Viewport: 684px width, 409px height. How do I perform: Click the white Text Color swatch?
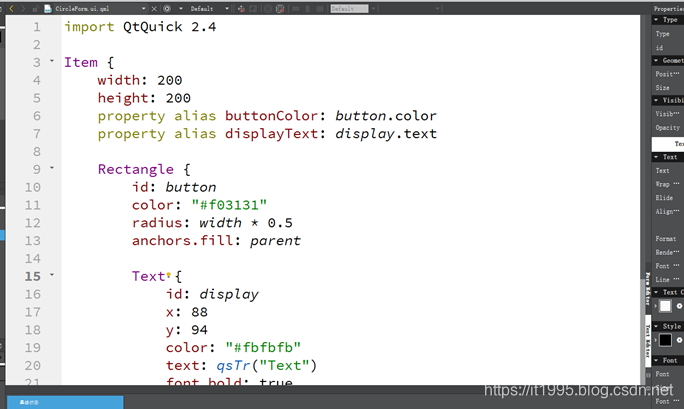[665, 306]
